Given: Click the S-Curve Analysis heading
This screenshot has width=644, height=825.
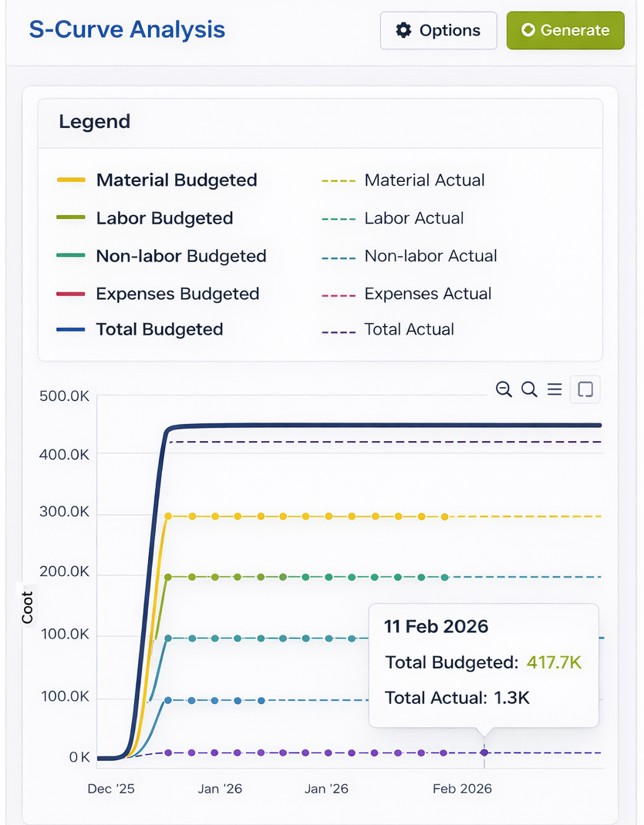Looking at the screenshot, I should [x=127, y=29].
